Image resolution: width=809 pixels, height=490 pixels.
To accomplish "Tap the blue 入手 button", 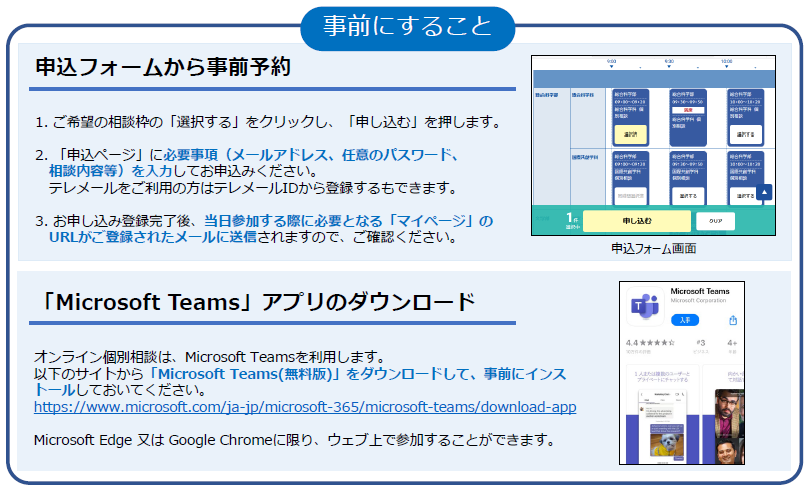I will (x=684, y=320).
